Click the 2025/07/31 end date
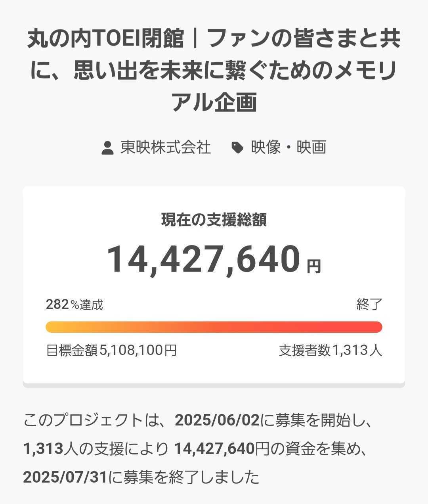The width and height of the screenshot is (428, 504). coord(65,477)
